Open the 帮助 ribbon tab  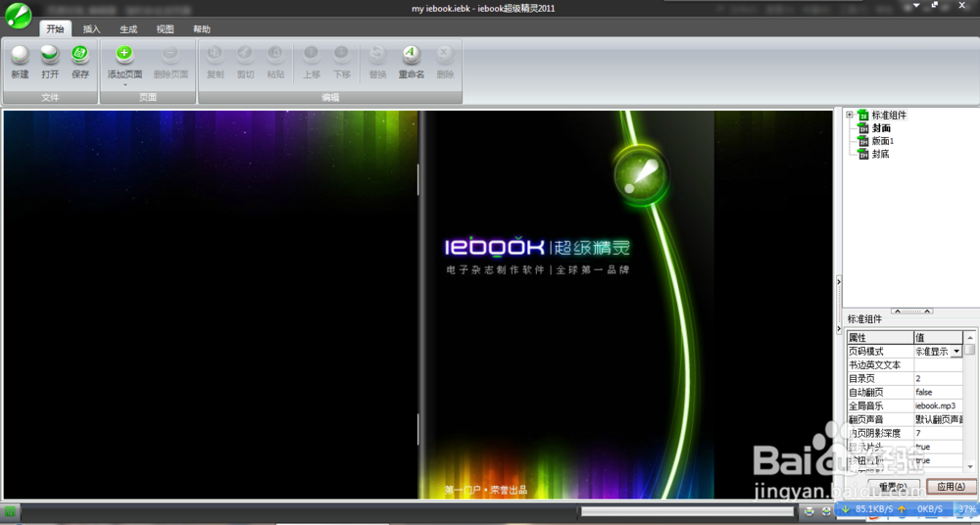[202, 28]
